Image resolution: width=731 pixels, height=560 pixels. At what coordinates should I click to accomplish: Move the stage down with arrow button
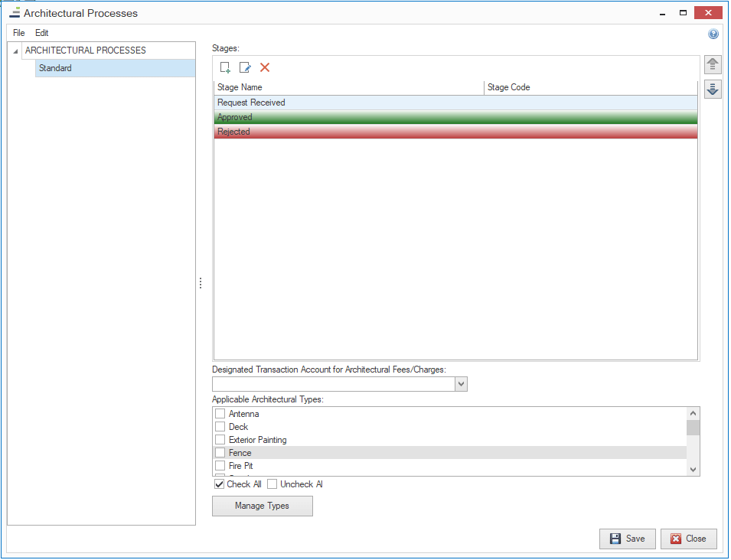713,89
